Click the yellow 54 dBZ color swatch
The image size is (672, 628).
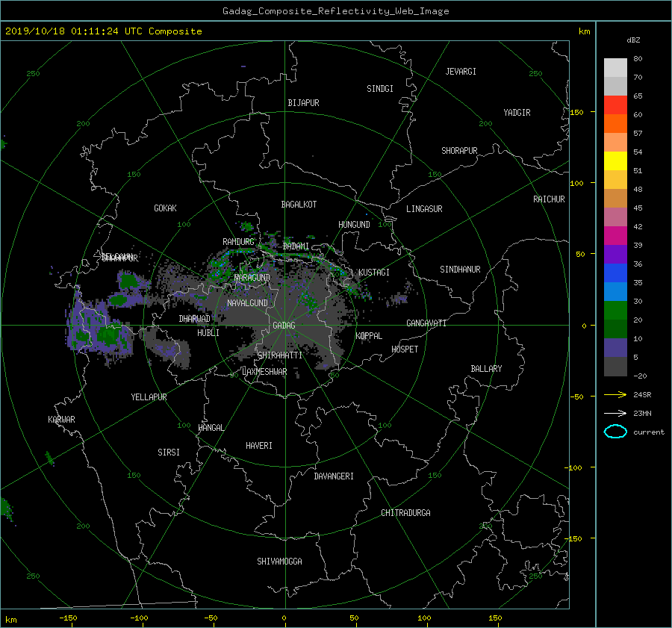click(x=615, y=161)
